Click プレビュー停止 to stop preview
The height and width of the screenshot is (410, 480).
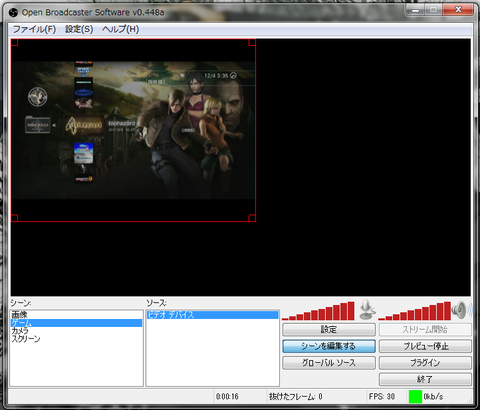(x=425, y=346)
